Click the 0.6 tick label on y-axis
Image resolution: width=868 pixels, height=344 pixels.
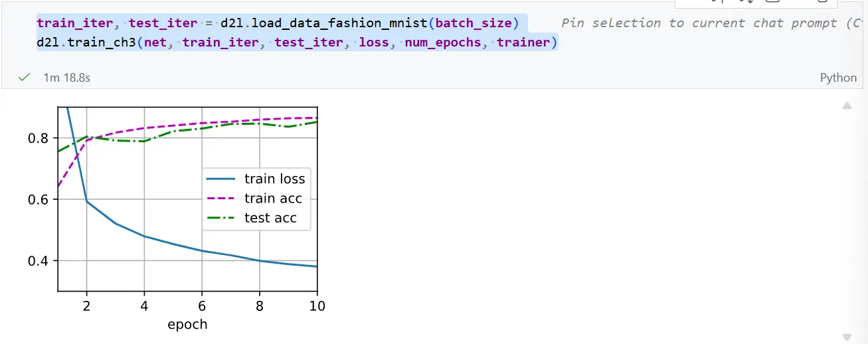click(x=40, y=199)
